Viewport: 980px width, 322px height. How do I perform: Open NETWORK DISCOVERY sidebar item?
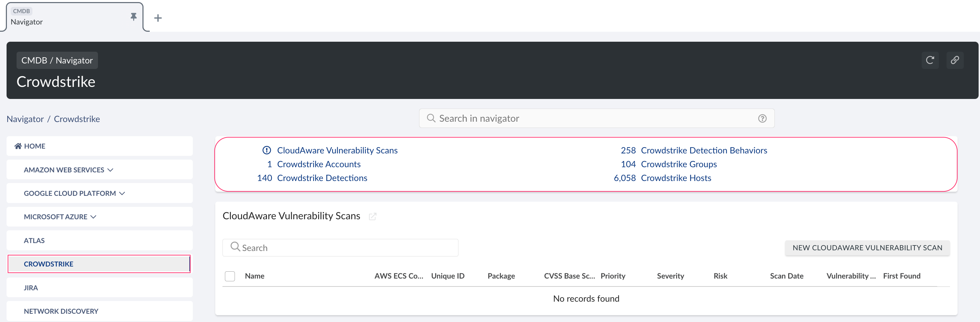[x=100, y=311]
